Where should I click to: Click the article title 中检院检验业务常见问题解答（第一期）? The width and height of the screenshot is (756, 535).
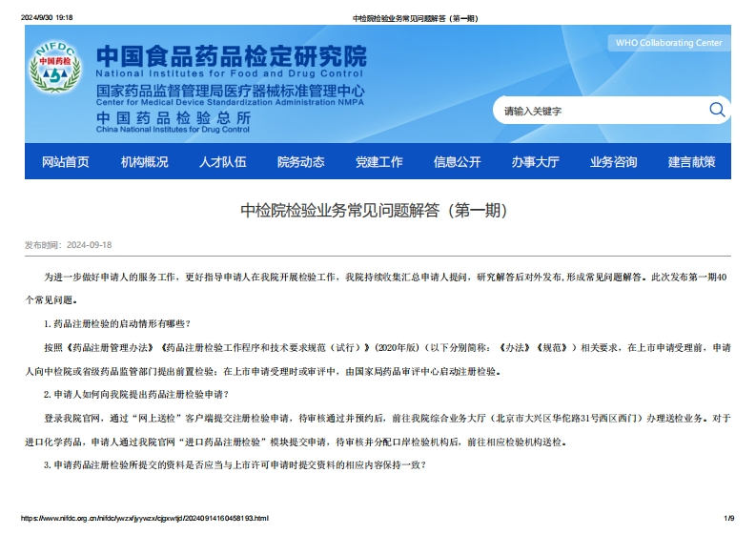tap(374, 211)
